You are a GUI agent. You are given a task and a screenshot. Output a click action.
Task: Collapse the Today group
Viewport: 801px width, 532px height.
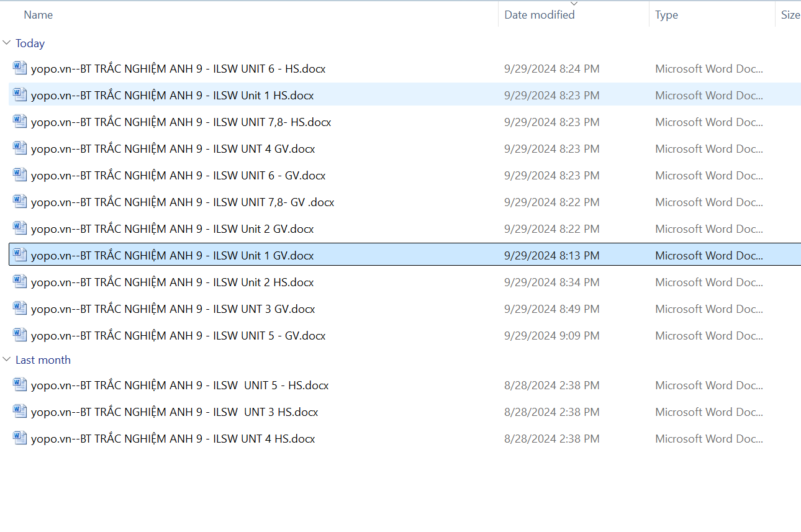pos(7,43)
